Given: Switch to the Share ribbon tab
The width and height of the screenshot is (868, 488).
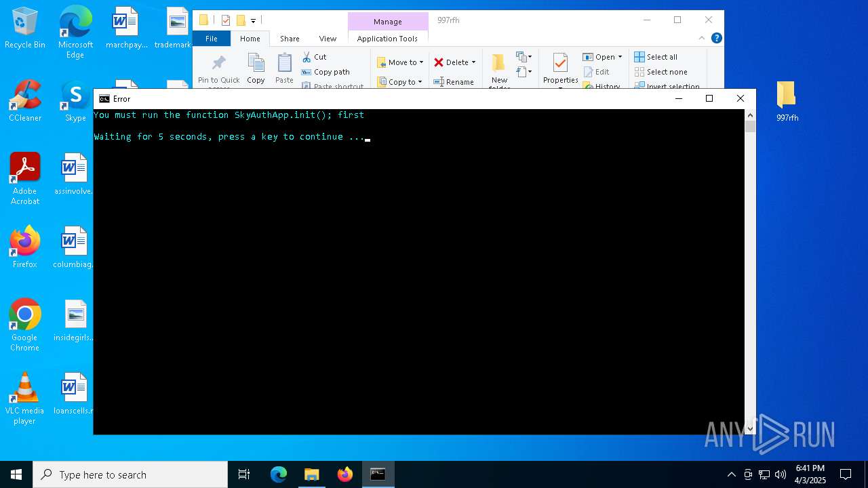Looking at the screenshot, I should pyautogui.click(x=290, y=39).
